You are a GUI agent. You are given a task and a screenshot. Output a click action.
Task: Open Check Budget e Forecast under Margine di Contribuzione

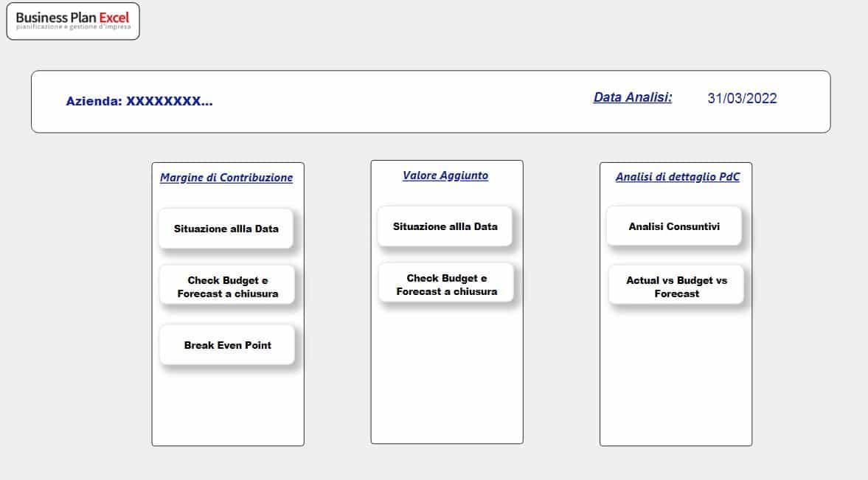(x=227, y=287)
